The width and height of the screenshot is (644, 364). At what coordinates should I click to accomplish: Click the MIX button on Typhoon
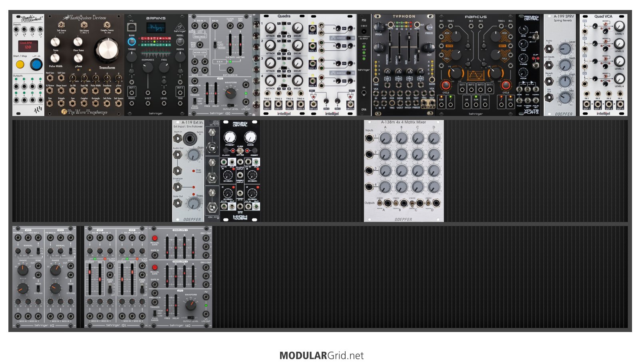(x=387, y=79)
